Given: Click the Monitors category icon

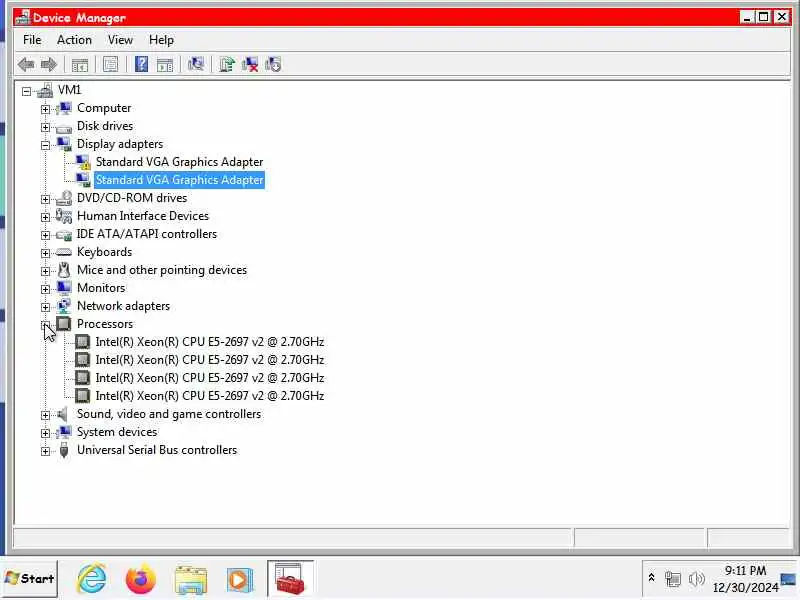Looking at the screenshot, I should 64,288.
